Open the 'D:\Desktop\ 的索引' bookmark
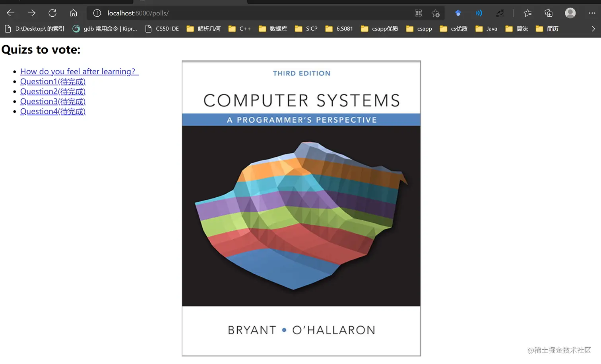Viewport: 601px width, 364px height. tap(35, 29)
